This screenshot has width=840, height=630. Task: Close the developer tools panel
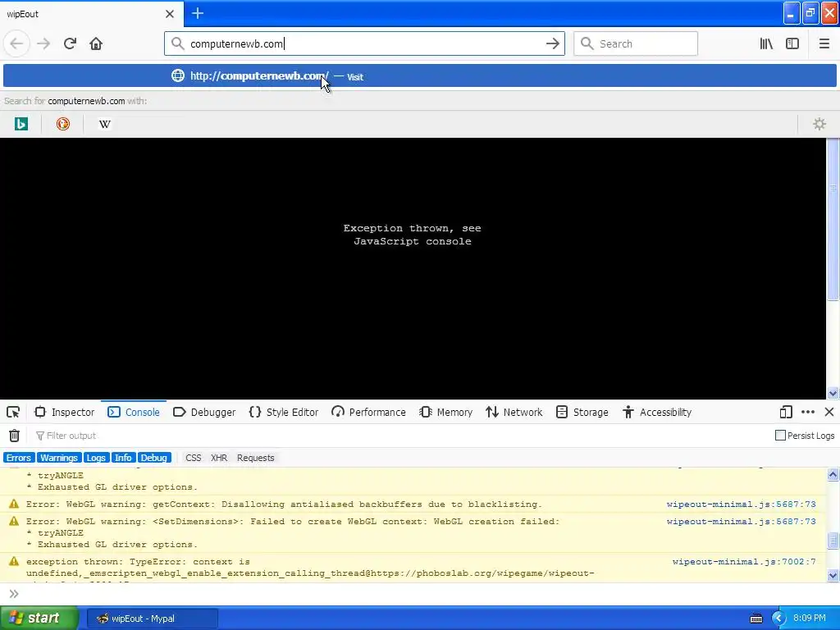pos(829,412)
